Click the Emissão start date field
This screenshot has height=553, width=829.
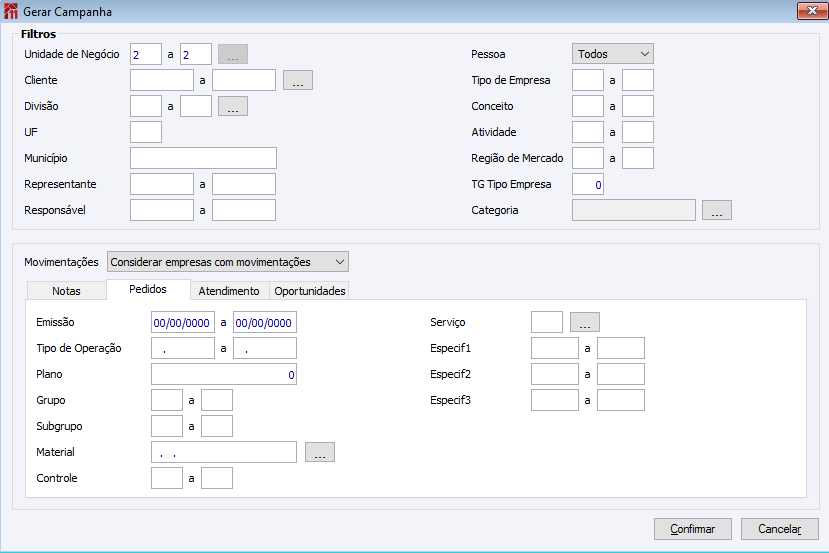click(x=182, y=323)
